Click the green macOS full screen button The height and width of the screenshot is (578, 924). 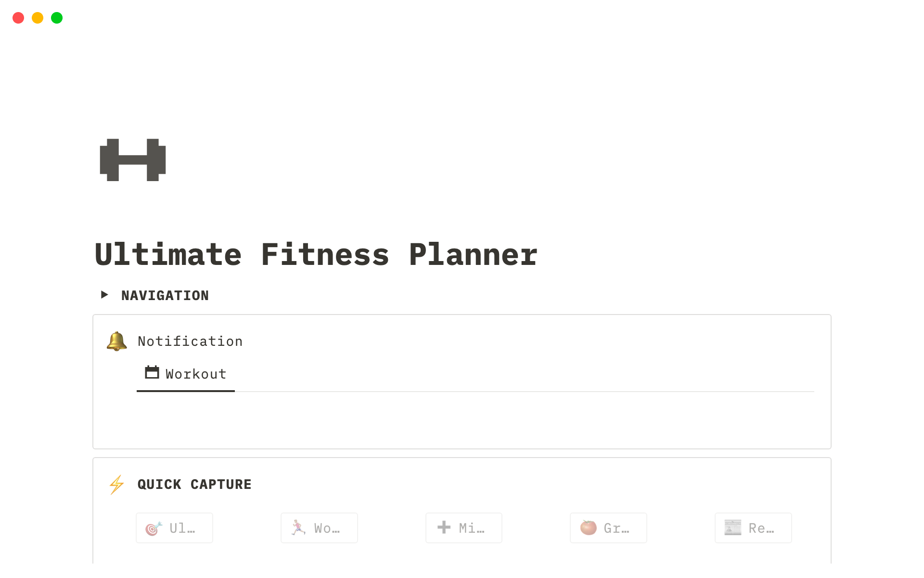point(56,17)
